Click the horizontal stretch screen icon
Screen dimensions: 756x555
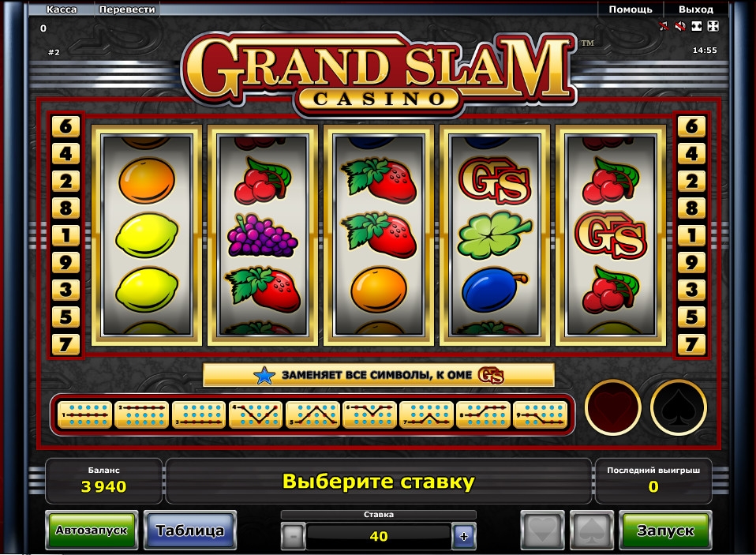(x=697, y=27)
